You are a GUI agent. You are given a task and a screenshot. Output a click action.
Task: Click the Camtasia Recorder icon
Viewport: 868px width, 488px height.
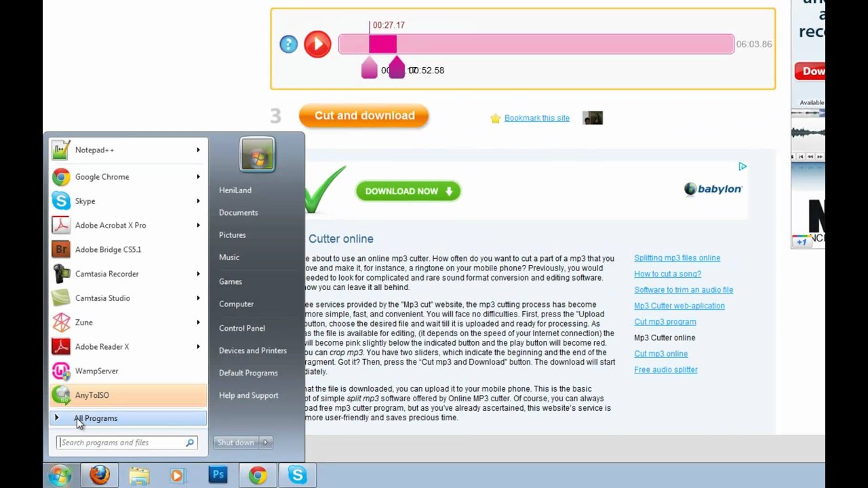[x=61, y=274]
